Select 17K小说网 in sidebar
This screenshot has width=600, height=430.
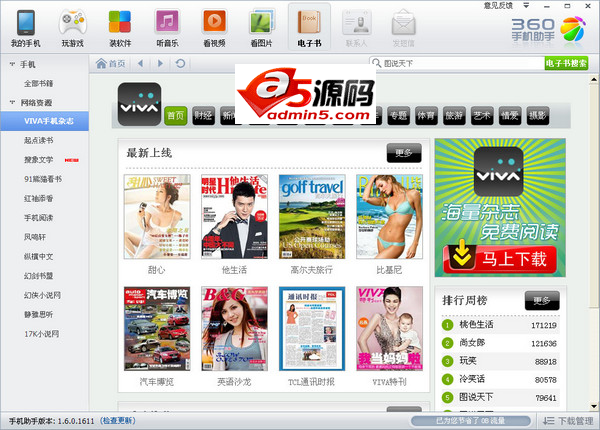point(42,334)
